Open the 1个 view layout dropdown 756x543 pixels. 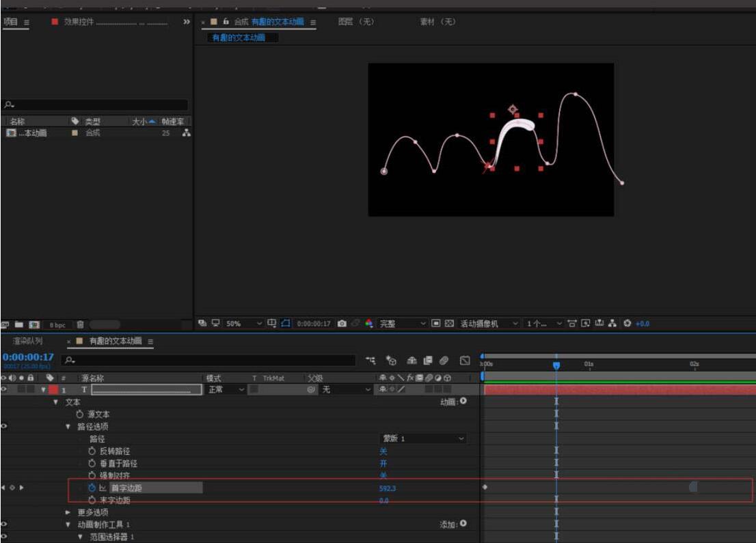coord(544,323)
